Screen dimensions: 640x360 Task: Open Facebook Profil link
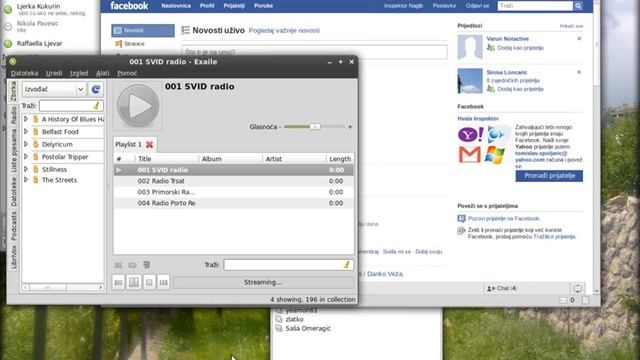coord(207,6)
